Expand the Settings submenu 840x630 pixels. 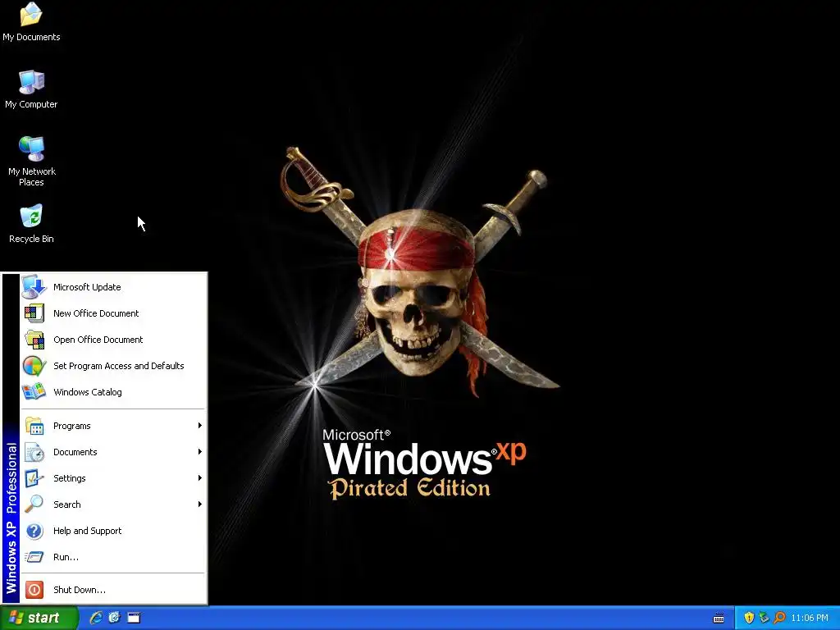coord(113,478)
